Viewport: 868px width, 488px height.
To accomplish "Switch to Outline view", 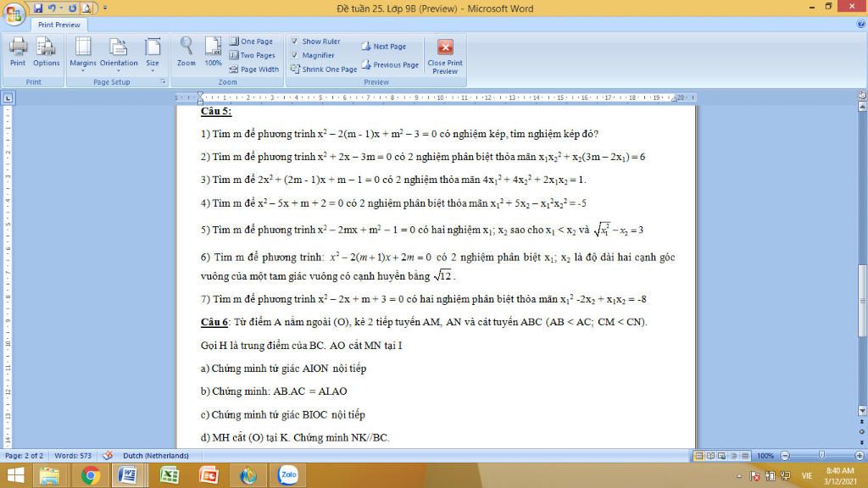I will coord(734,456).
